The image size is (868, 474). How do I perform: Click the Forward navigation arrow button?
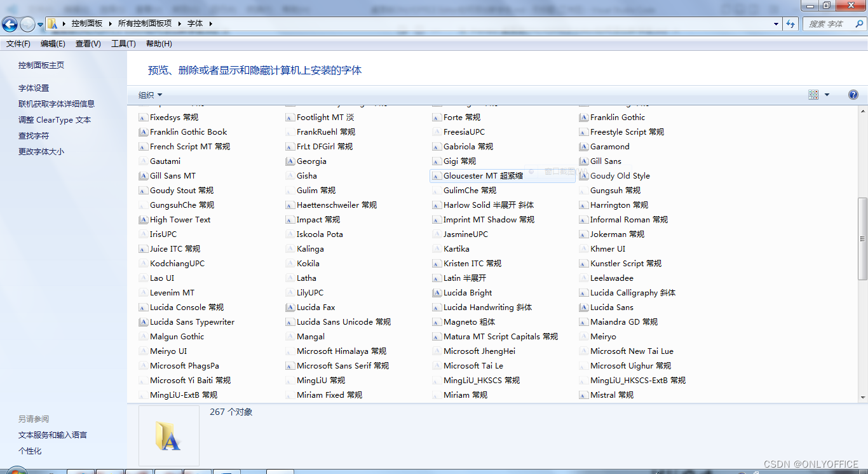(27, 24)
